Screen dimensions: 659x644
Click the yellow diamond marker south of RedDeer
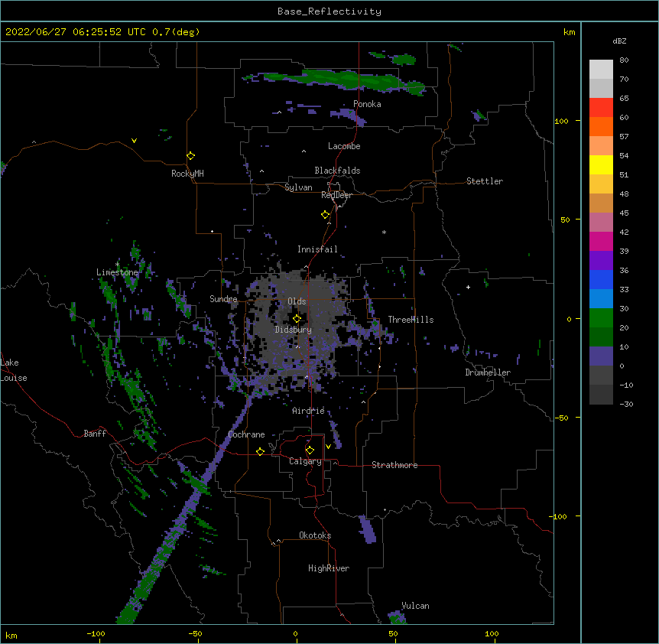[326, 215]
